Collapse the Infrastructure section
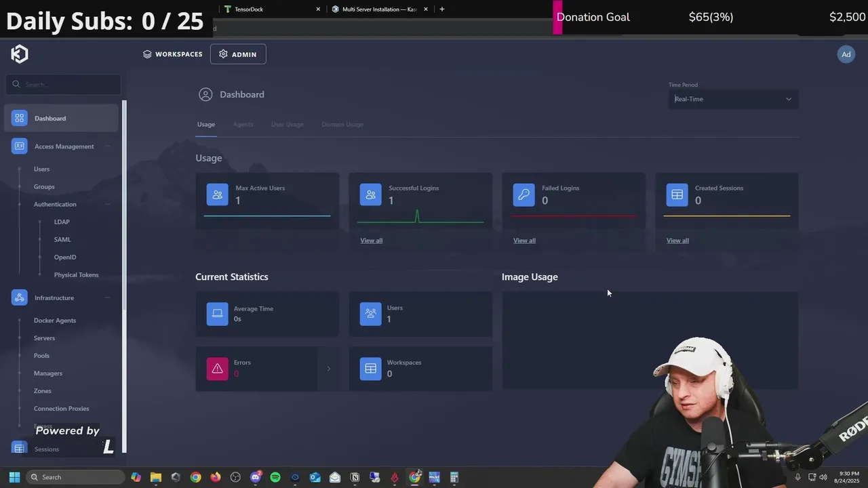 point(108,298)
